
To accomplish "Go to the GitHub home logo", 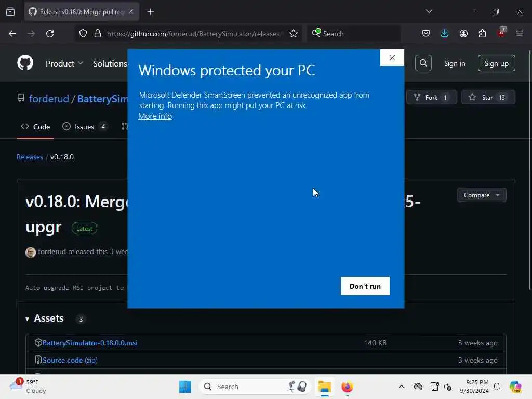I will [x=25, y=63].
